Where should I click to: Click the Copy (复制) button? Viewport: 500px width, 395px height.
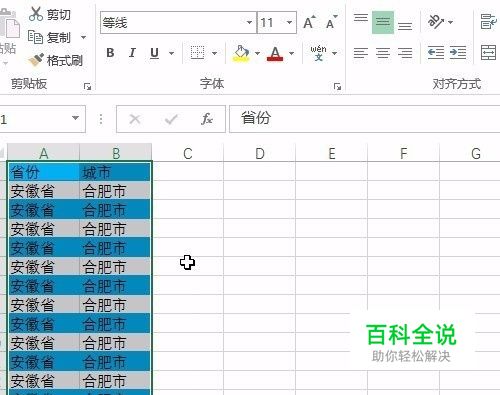49,37
